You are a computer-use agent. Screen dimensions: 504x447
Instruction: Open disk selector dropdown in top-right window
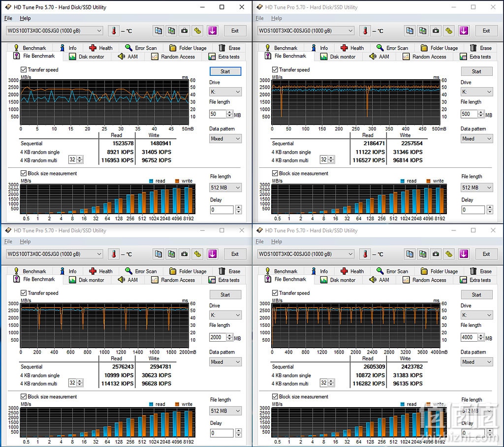306,31
